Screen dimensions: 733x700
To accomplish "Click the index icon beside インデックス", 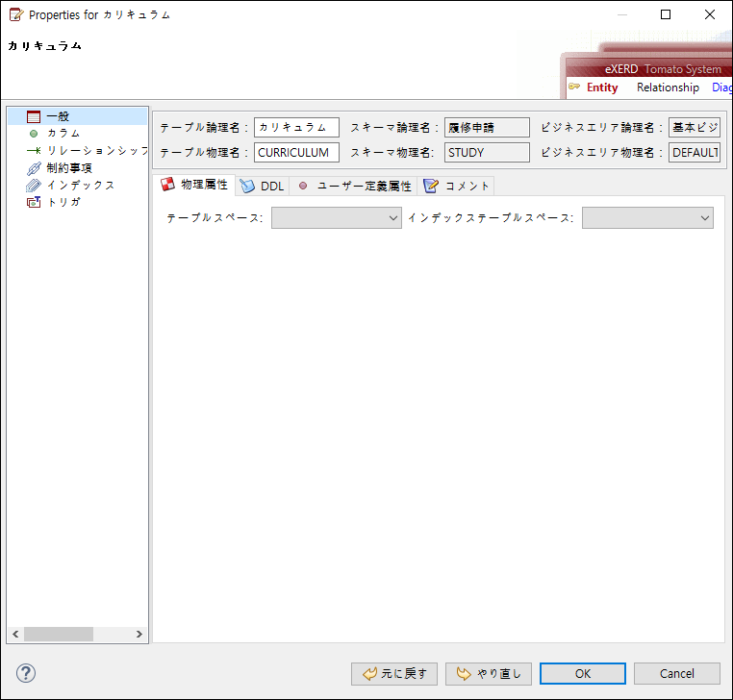I will (x=34, y=185).
